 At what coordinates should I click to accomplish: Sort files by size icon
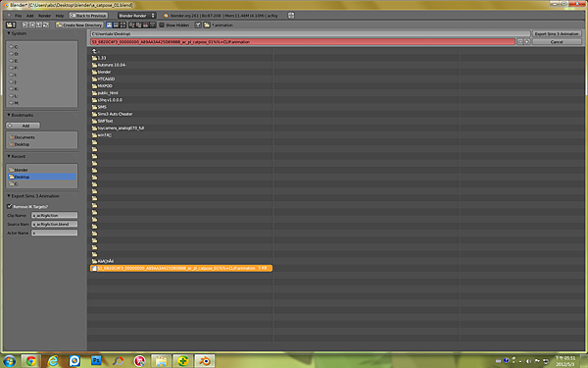click(x=153, y=25)
